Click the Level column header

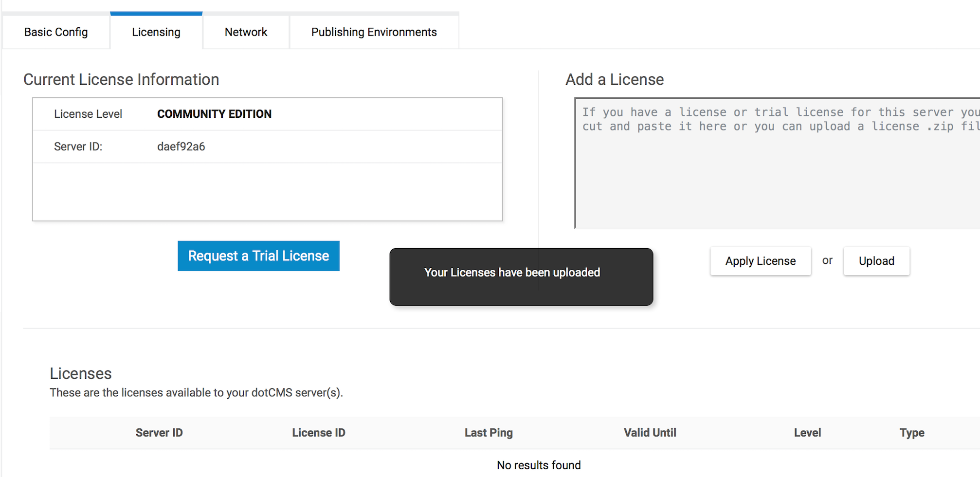coord(807,432)
